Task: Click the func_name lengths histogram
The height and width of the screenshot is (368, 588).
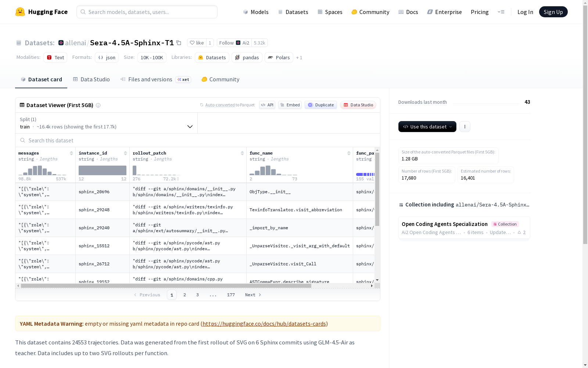Action: (x=273, y=170)
